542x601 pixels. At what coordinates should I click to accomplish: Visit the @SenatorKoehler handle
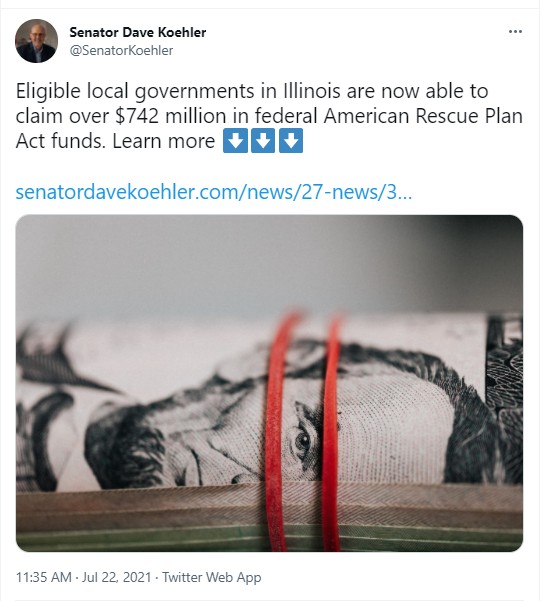pyautogui.click(x=121, y=51)
